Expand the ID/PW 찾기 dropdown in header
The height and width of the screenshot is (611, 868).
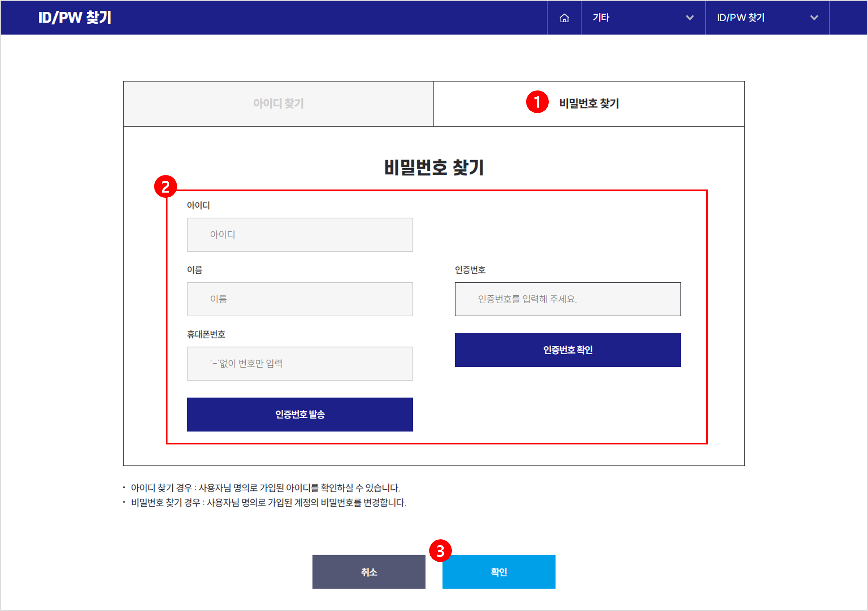coord(767,18)
